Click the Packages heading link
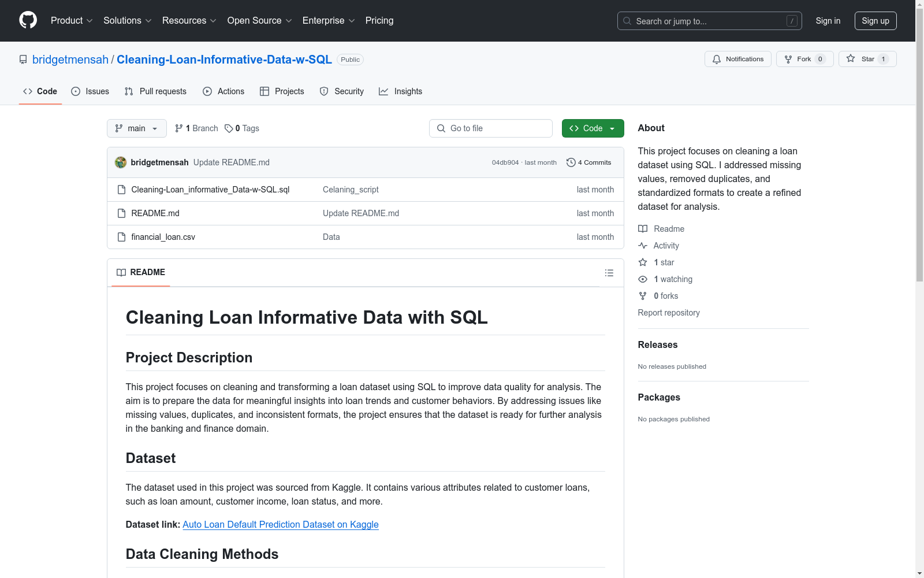 pos(659,397)
